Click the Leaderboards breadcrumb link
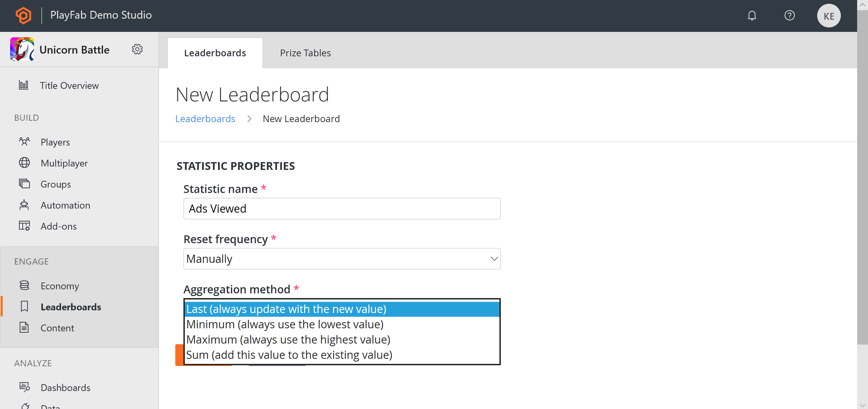 (x=205, y=118)
